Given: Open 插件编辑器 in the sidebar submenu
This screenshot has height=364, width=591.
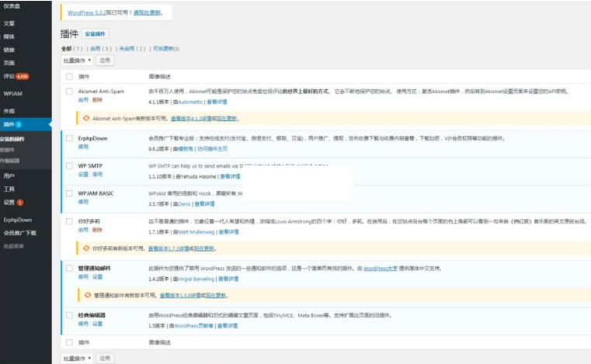Looking at the screenshot, I should 10,161.
